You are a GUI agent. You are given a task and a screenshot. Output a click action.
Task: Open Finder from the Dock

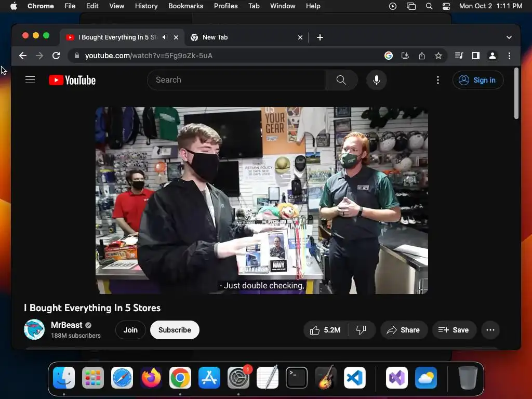[64, 378]
